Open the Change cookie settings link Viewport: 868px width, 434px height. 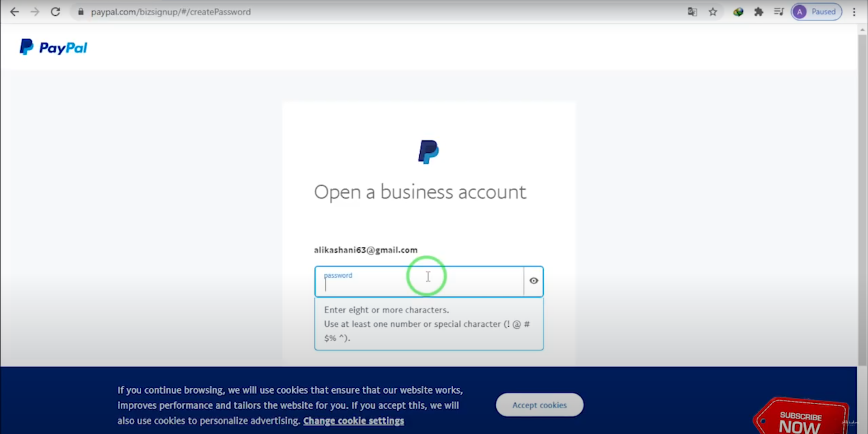[x=353, y=421]
